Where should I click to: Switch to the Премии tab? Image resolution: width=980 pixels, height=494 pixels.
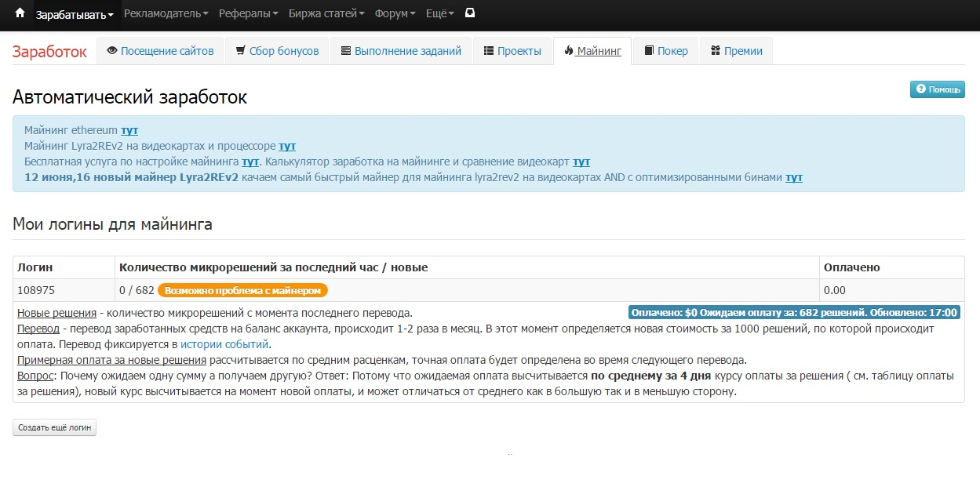736,51
